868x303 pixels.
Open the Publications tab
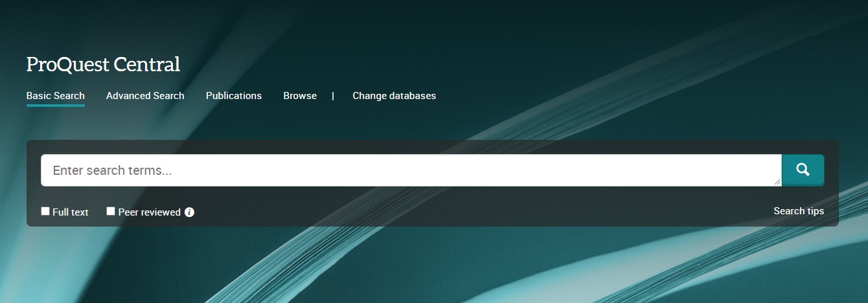[234, 96]
